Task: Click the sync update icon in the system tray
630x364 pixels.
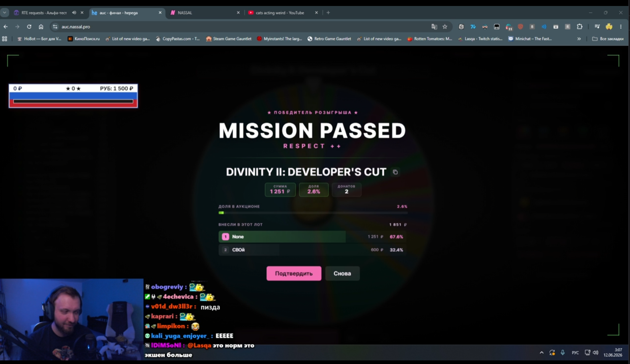Action: pyautogui.click(x=552, y=352)
